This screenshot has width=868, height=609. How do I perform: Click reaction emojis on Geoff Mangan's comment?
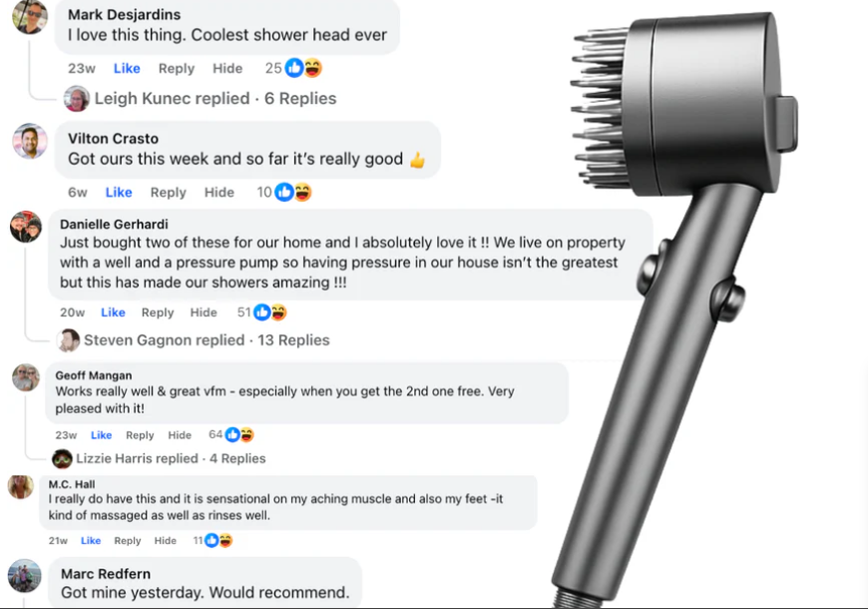click(239, 435)
